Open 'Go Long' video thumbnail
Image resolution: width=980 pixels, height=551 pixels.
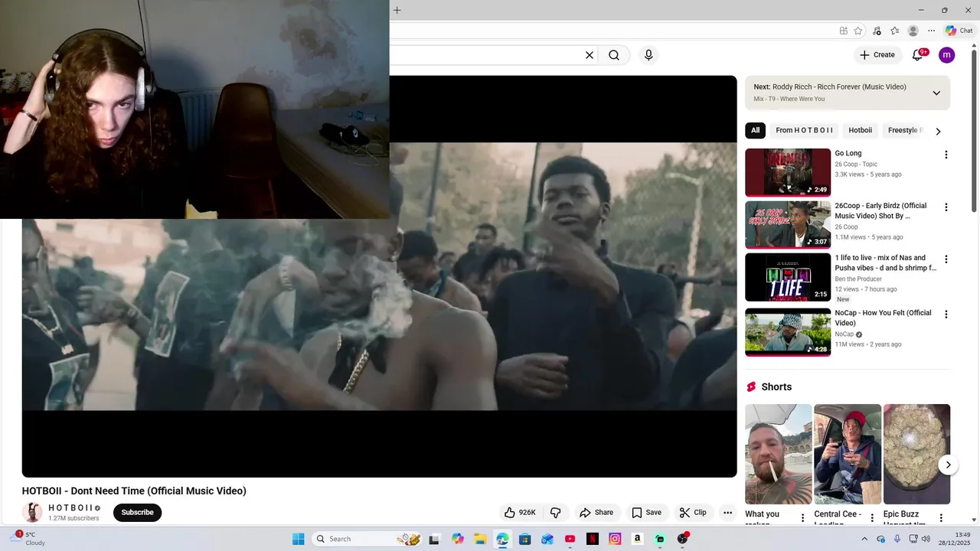(x=788, y=172)
